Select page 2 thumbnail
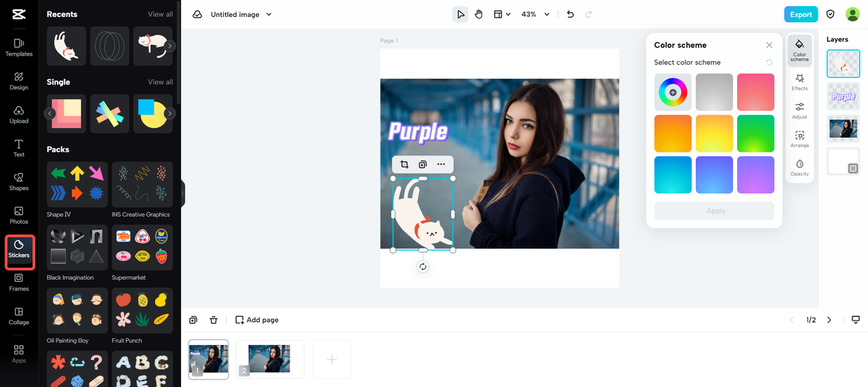The image size is (868, 387). 269,359
